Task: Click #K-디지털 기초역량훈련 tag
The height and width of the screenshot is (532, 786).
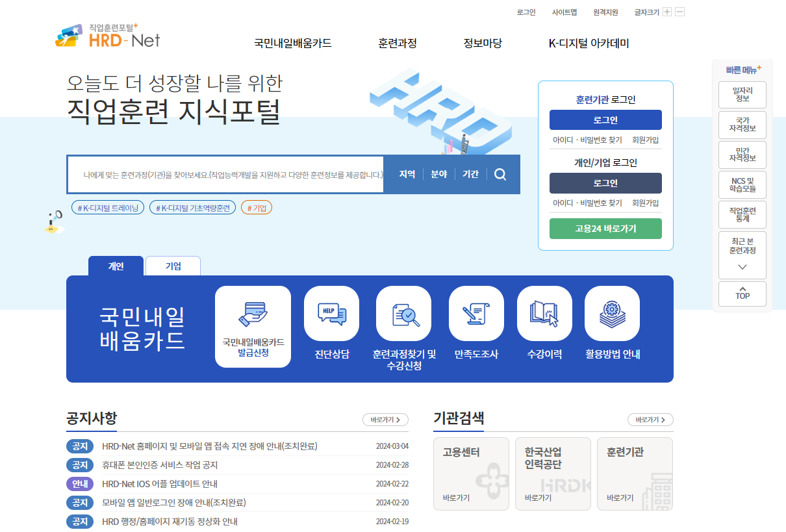Action: 192,208
